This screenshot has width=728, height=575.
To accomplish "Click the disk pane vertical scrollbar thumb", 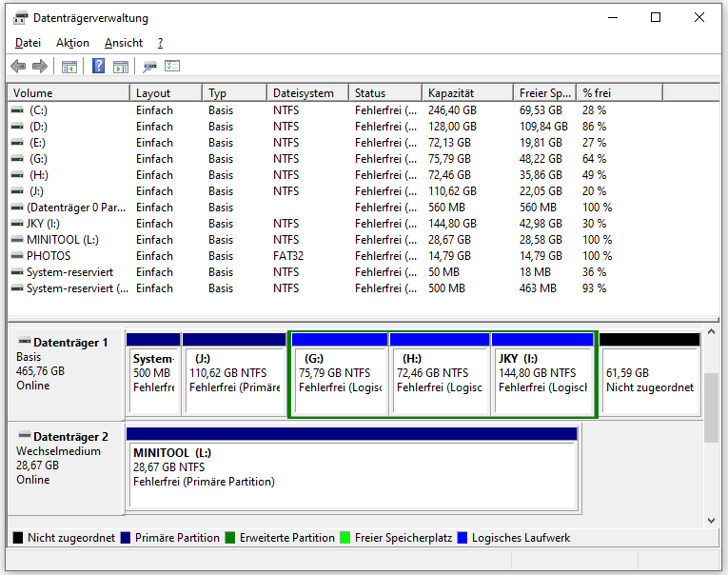I will click(711, 407).
